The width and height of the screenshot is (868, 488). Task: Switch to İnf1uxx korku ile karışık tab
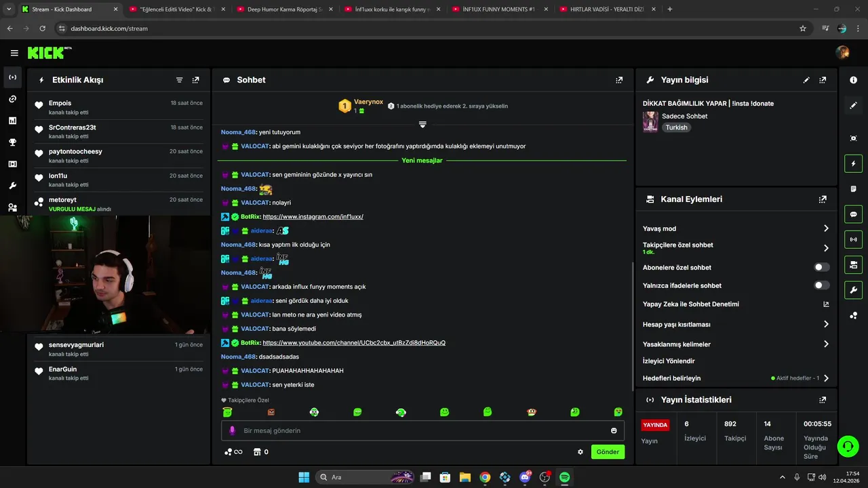tap(391, 9)
